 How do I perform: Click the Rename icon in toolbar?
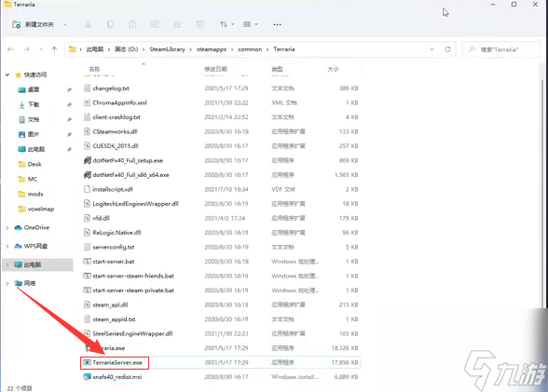[155, 24]
